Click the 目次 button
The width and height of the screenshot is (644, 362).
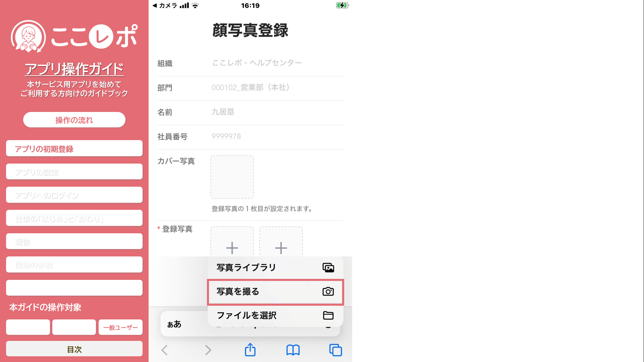tap(74, 349)
